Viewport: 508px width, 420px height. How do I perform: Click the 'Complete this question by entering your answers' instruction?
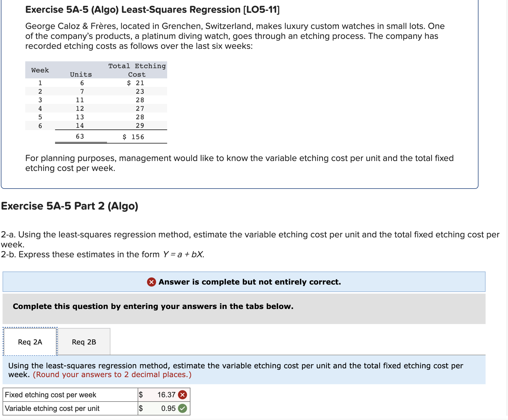coord(153,306)
